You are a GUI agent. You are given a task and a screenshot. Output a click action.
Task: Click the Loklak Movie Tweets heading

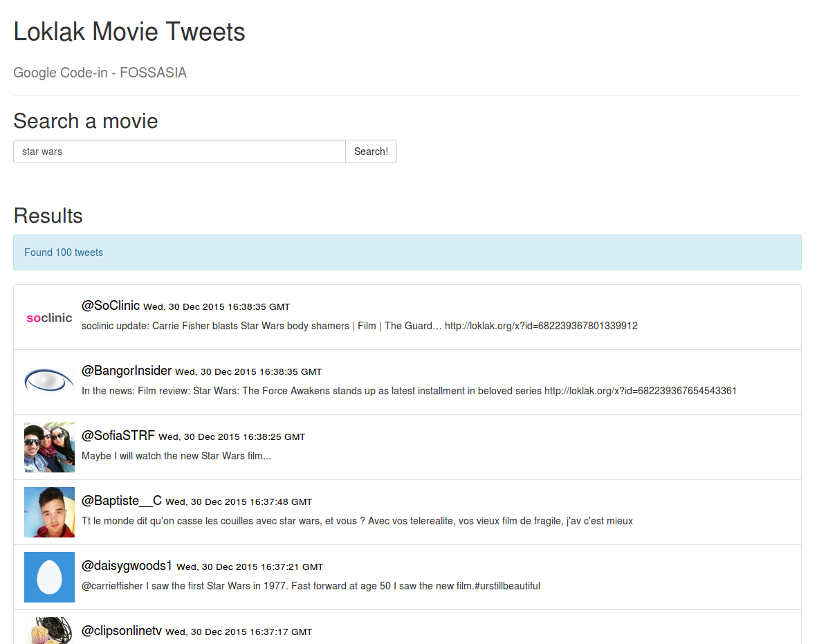pos(129,32)
